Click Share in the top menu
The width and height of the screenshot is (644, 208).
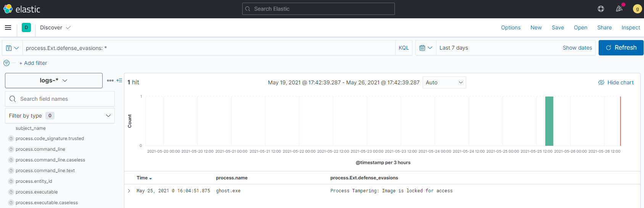click(x=604, y=27)
